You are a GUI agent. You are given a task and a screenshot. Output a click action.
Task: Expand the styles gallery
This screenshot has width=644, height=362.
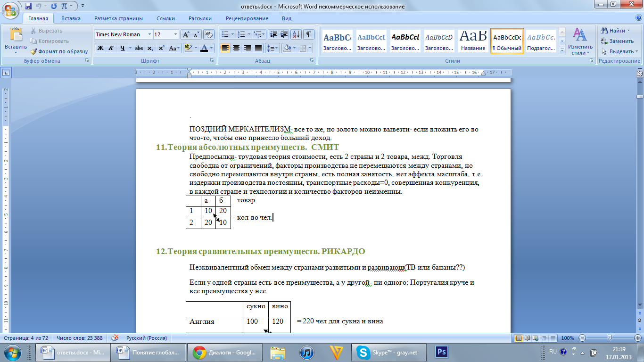coord(562,51)
